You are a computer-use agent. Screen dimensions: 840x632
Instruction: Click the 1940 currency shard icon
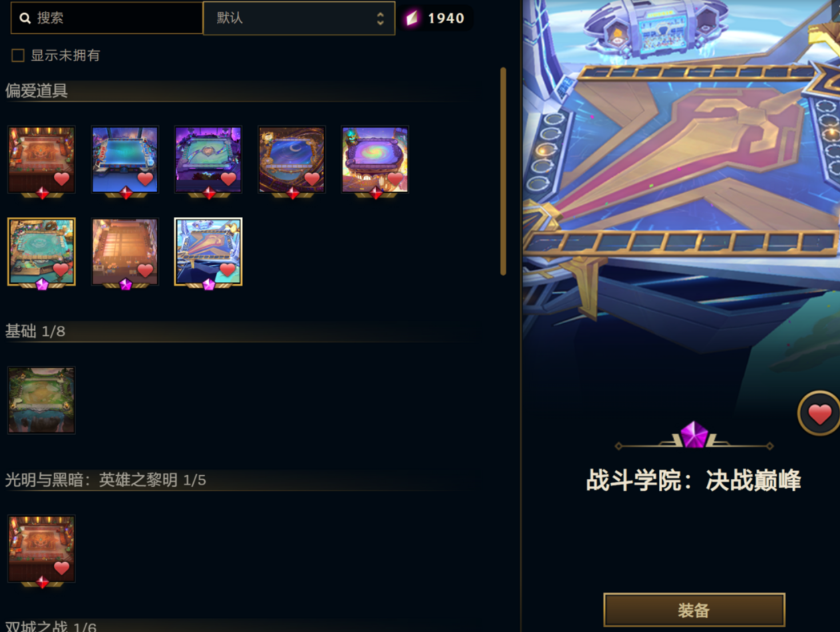[412, 18]
